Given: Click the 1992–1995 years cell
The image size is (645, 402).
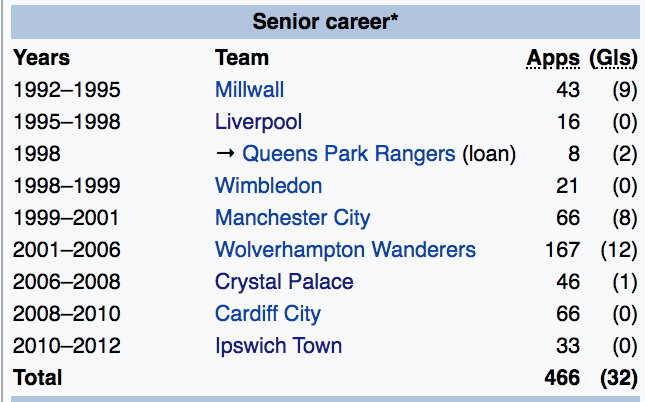Looking at the screenshot, I should tap(66, 90).
